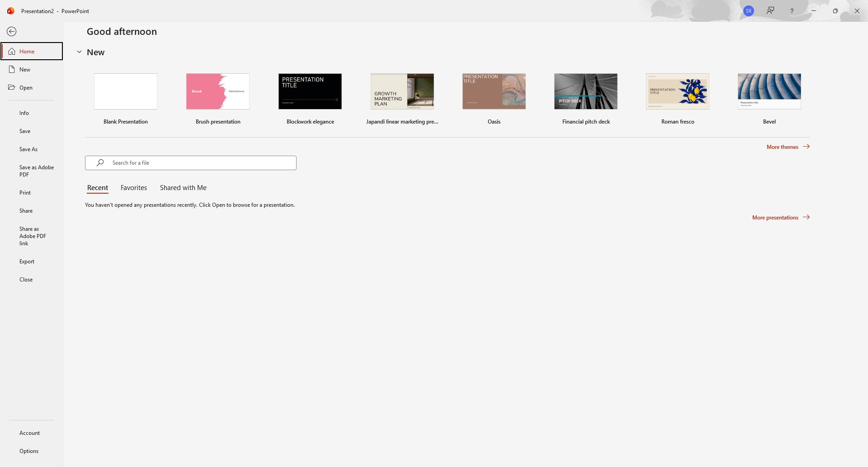Click the New document icon in the sidebar

coord(12,70)
